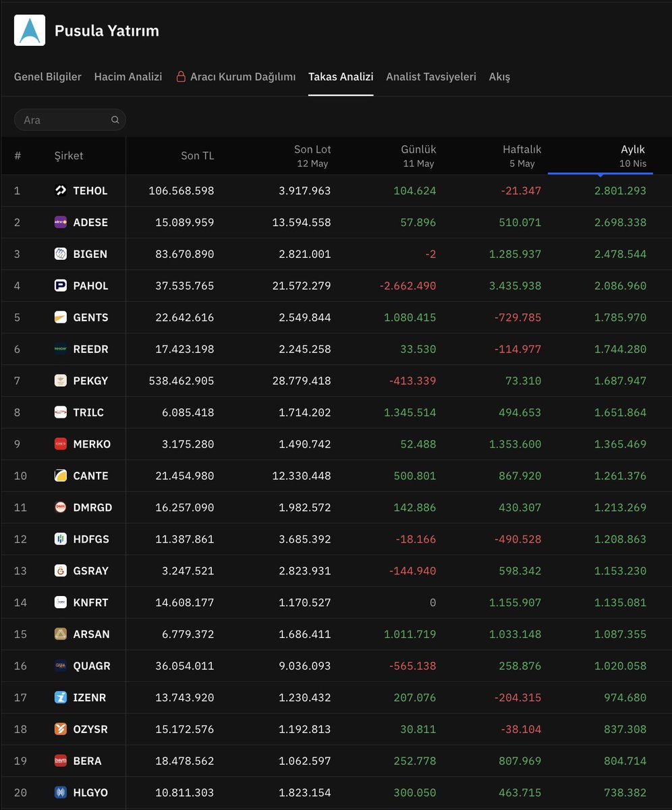
Task: Click the MERKO company logo
Action: [61, 445]
